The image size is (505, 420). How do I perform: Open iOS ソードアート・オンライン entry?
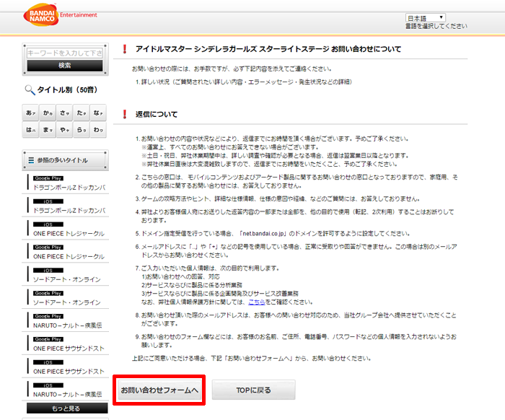coord(66,275)
